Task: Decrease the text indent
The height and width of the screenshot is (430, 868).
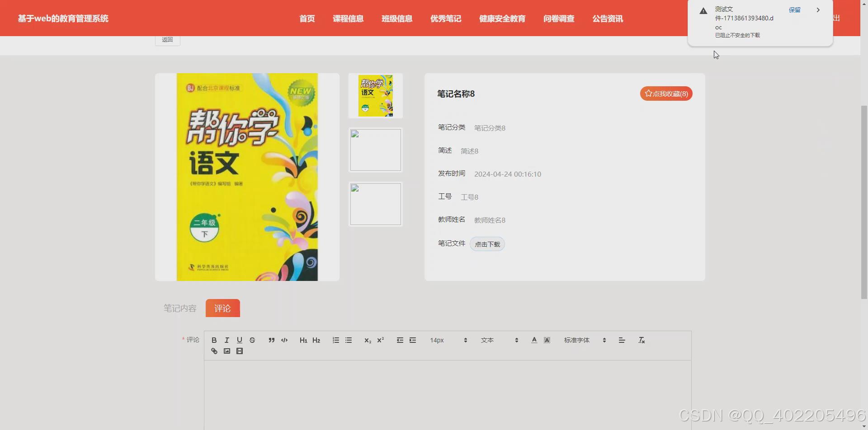Action: (x=400, y=340)
